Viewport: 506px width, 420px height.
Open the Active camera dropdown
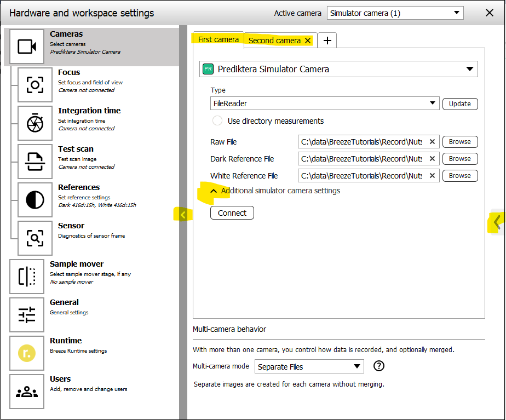[x=395, y=13]
